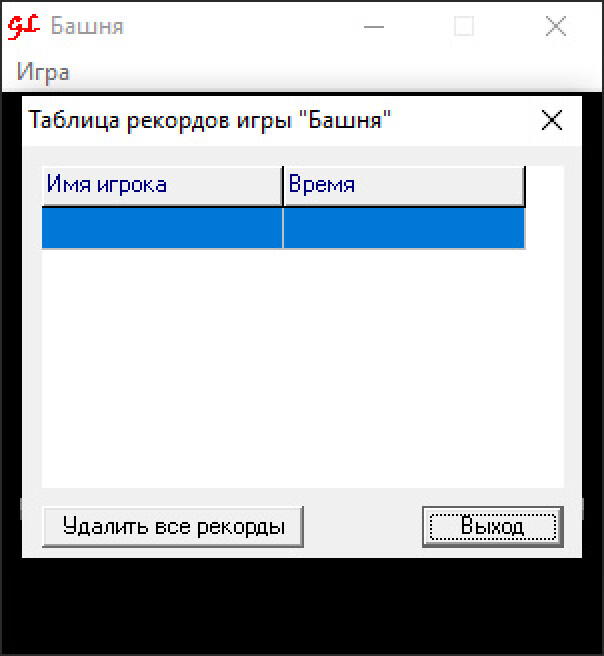Select the highlighted row's time cell
Image resolution: width=604 pixels, height=656 pixels.
click(x=403, y=227)
